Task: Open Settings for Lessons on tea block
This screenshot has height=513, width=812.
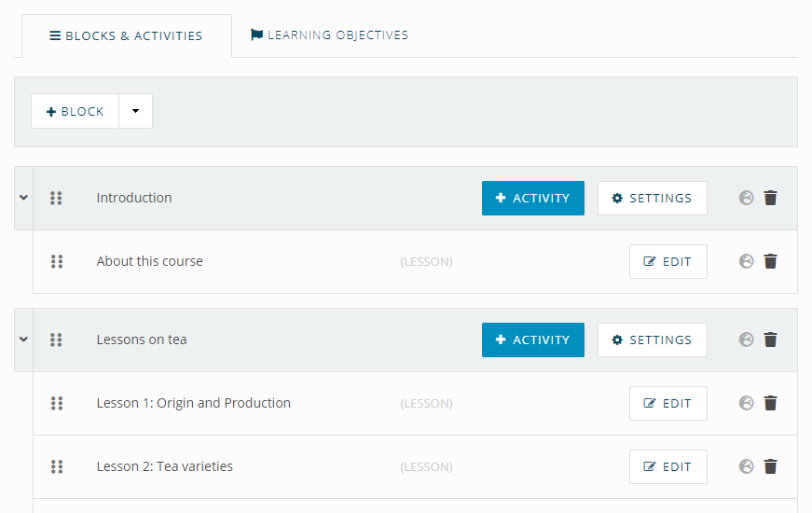Action: point(653,340)
